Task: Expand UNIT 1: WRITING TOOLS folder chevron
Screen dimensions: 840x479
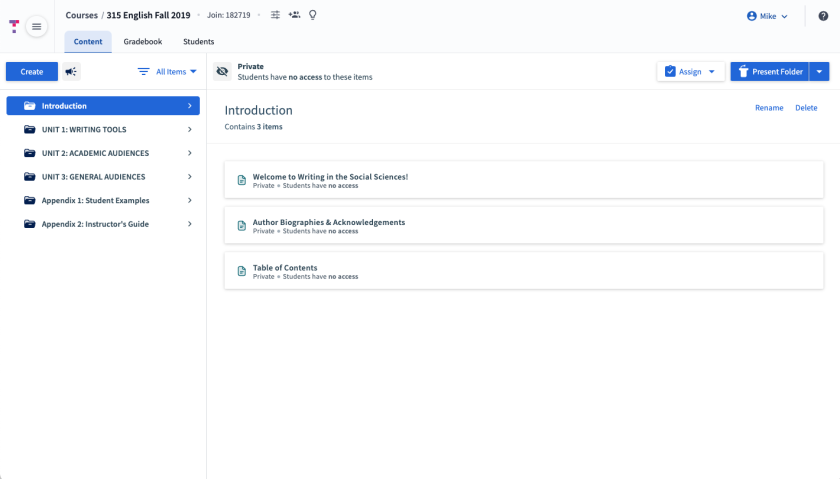Action: coord(190,130)
